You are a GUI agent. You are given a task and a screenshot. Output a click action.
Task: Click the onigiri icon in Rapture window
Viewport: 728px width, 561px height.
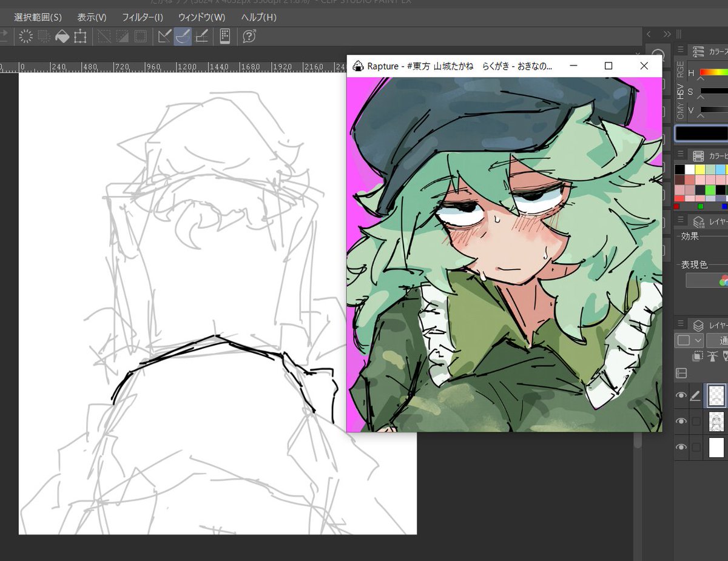[358, 66]
